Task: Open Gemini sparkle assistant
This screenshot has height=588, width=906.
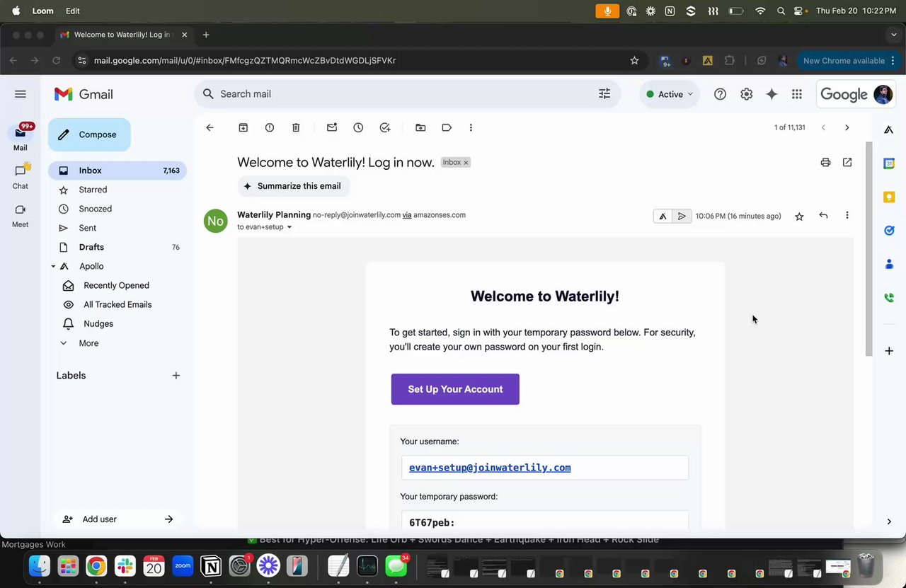Action: click(772, 94)
